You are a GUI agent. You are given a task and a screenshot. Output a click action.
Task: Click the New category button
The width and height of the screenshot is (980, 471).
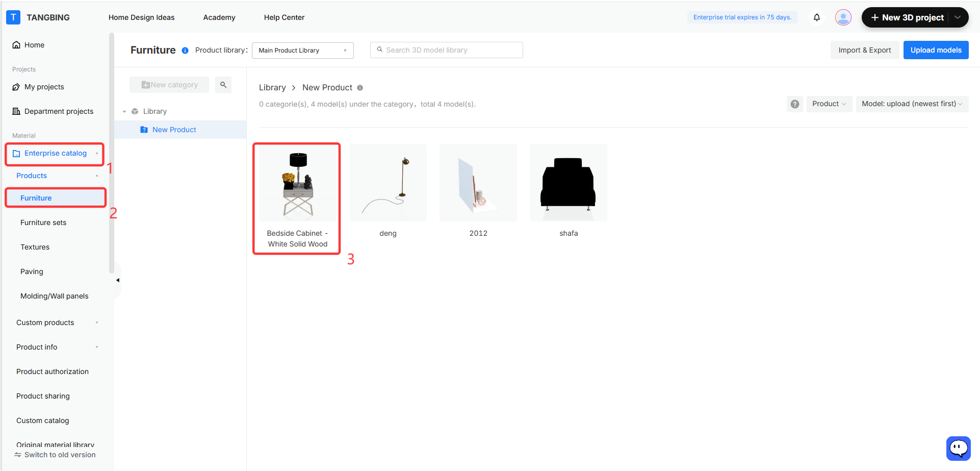click(169, 85)
